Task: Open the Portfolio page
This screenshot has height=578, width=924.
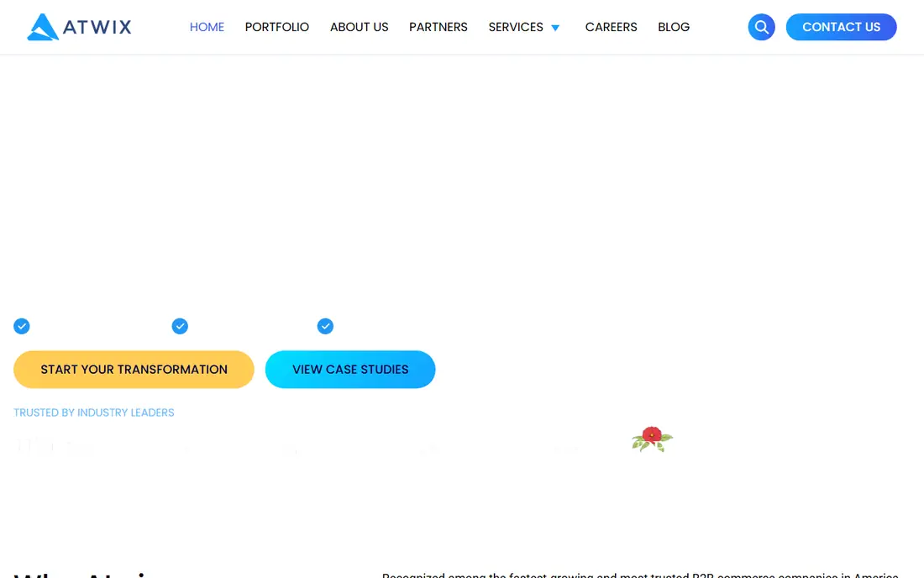Action: [277, 27]
